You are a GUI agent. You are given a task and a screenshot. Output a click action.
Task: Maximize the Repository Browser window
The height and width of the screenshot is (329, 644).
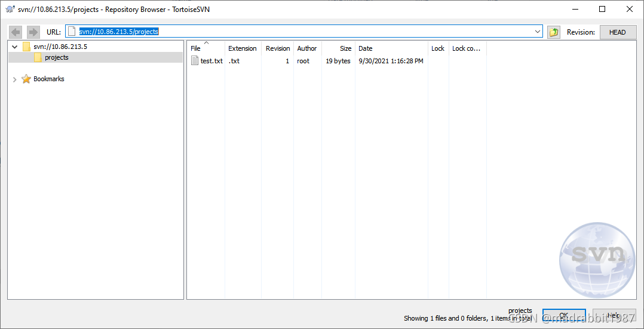(602, 9)
